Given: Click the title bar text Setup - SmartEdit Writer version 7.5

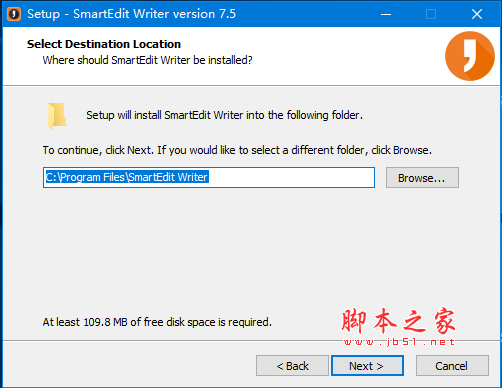Looking at the screenshot, I should click(x=131, y=14).
